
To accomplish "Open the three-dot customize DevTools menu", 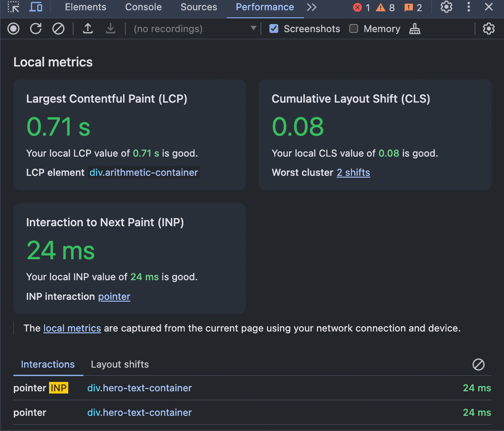I will (468, 7).
